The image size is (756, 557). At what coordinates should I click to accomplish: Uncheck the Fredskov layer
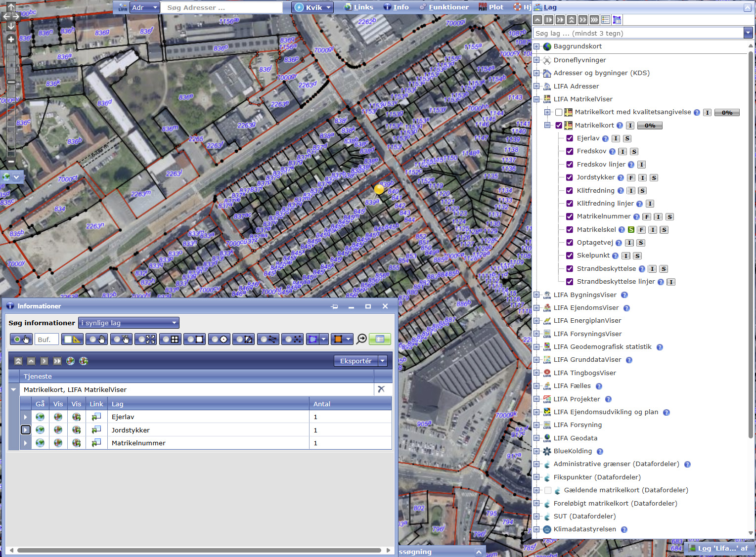point(570,151)
